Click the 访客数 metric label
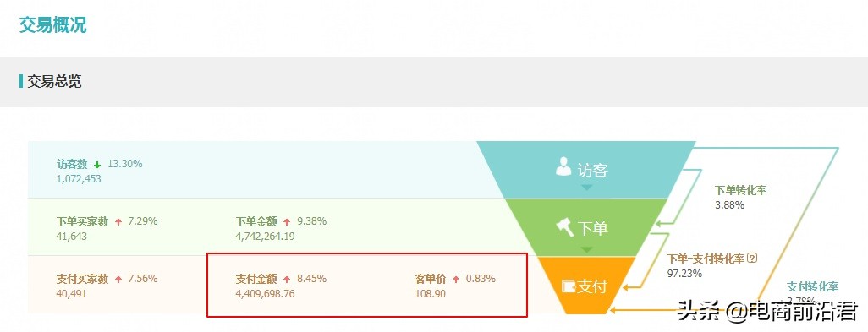The width and height of the screenshot is (868, 332). click(x=72, y=164)
